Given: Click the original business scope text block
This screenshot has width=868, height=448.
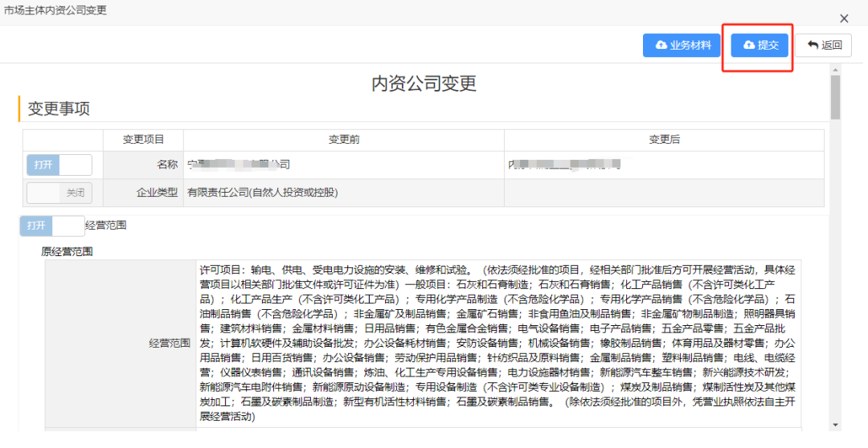Looking at the screenshot, I should [497, 344].
